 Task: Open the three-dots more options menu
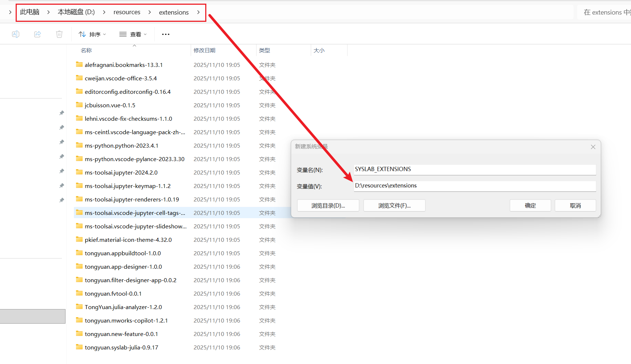166,34
